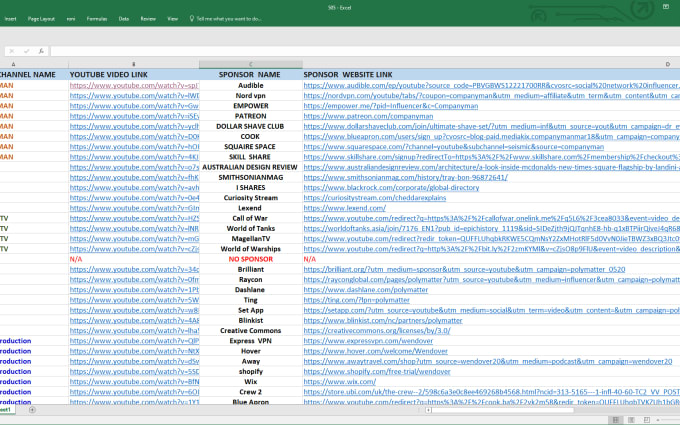The width and height of the screenshot is (680, 425).
Task: Open the smithsonianmag.com history link
Action: click(x=405, y=177)
